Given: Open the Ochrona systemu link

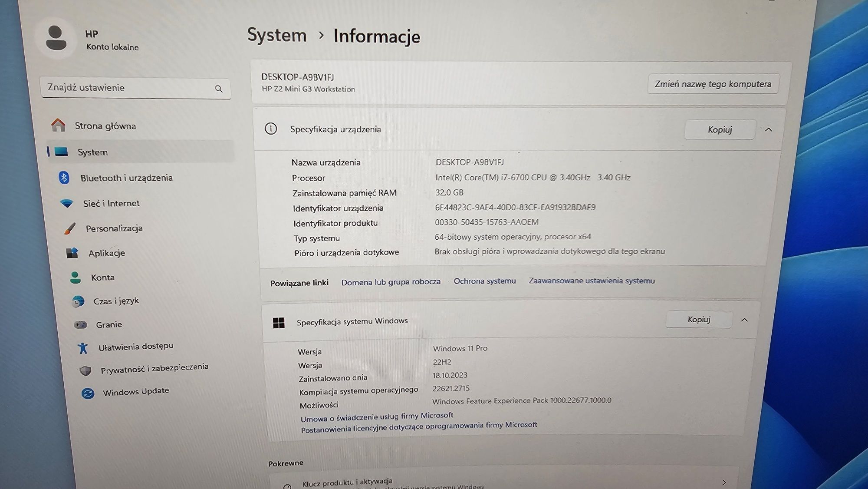Looking at the screenshot, I should [x=485, y=281].
